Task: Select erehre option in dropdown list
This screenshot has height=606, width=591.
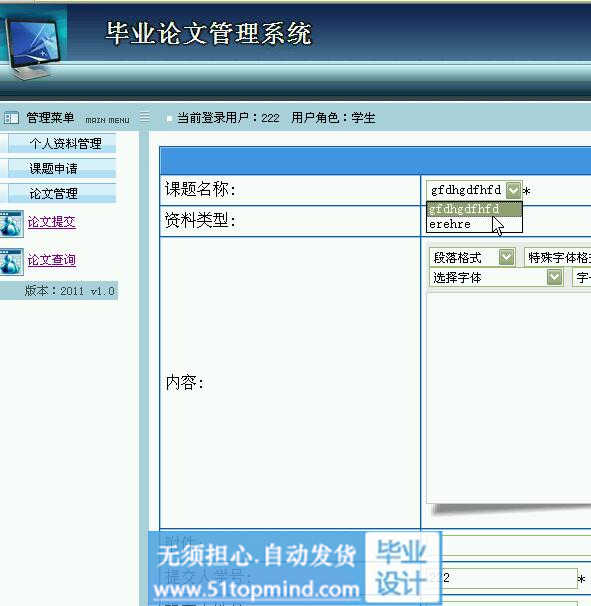Action: (474, 224)
